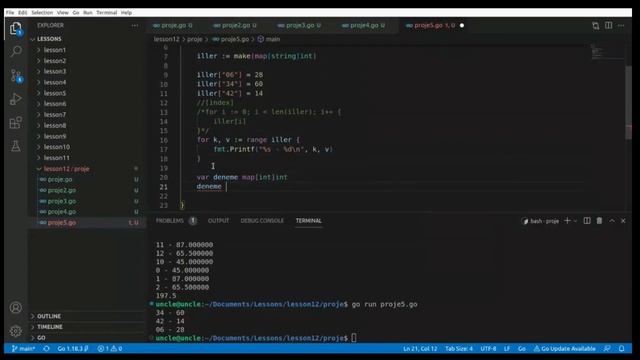
Task: Expand the OUTLINE section
Action: coord(49,316)
